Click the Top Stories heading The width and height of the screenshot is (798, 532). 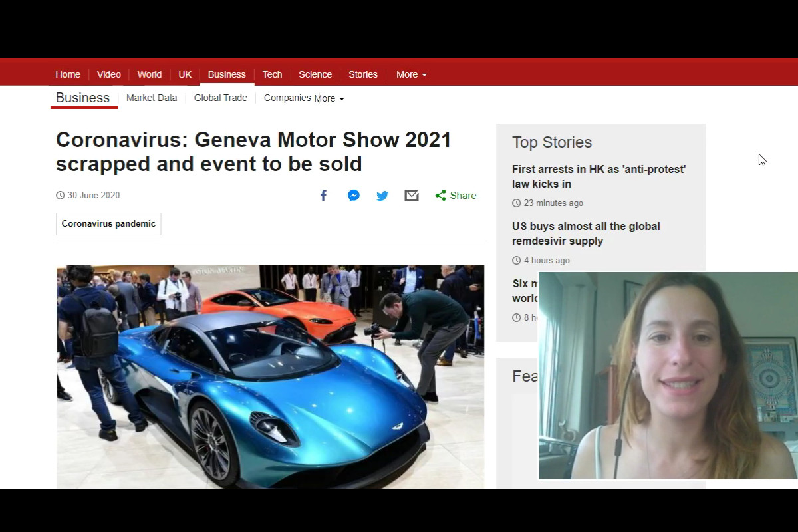552,142
